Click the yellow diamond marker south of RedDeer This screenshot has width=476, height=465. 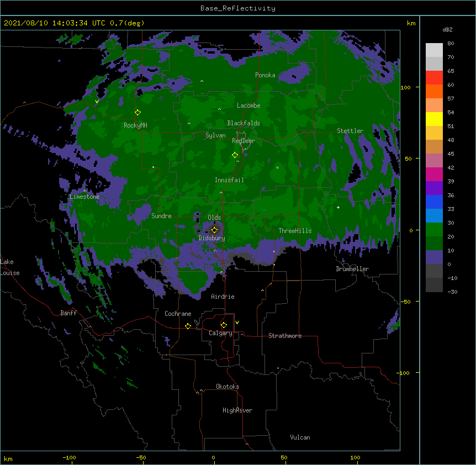click(x=235, y=155)
